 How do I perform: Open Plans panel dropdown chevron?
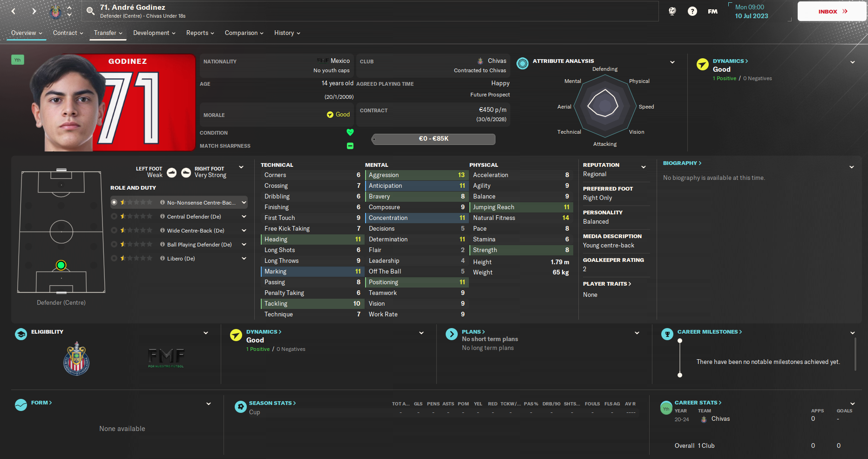pos(637,333)
